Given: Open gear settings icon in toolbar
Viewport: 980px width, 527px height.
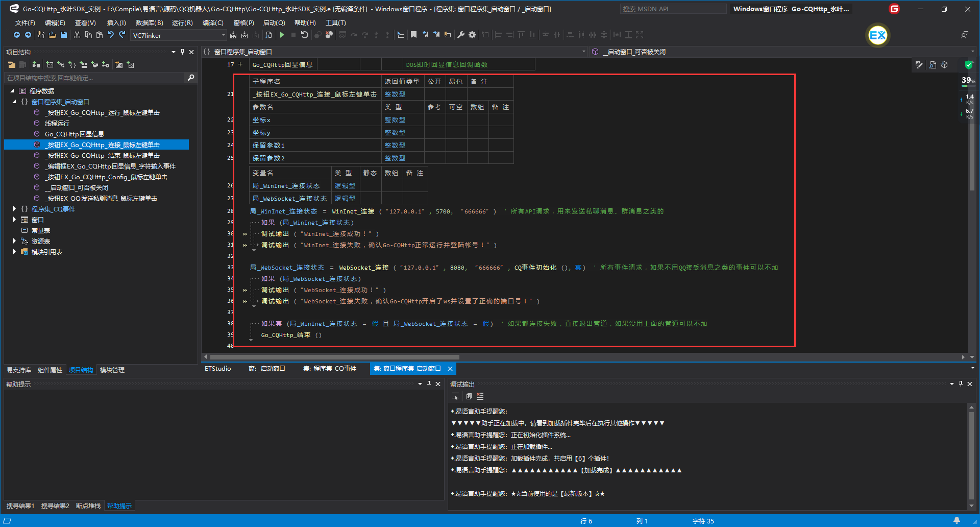Looking at the screenshot, I should tap(472, 35).
